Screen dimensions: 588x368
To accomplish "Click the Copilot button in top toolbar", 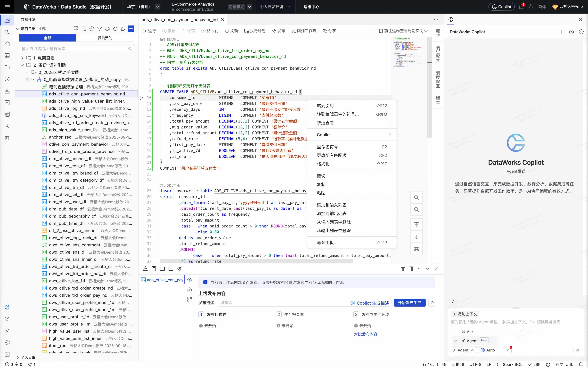I will click(x=501, y=7).
